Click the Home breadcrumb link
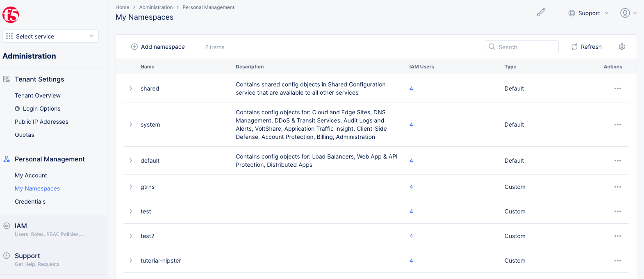The height and width of the screenshot is (279, 644). tap(122, 7)
